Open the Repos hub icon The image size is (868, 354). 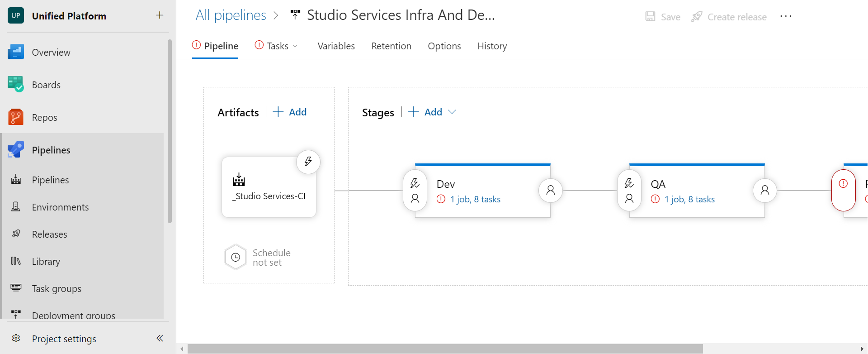tap(16, 117)
